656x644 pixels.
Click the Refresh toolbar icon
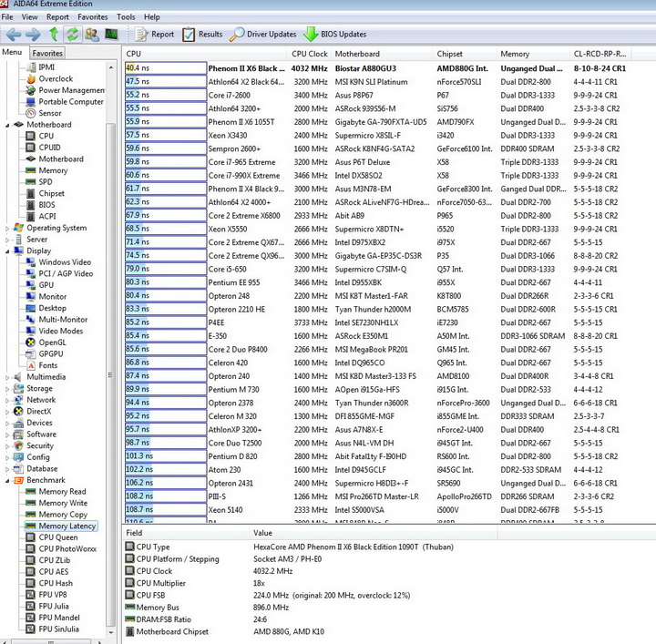pos(72,34)
